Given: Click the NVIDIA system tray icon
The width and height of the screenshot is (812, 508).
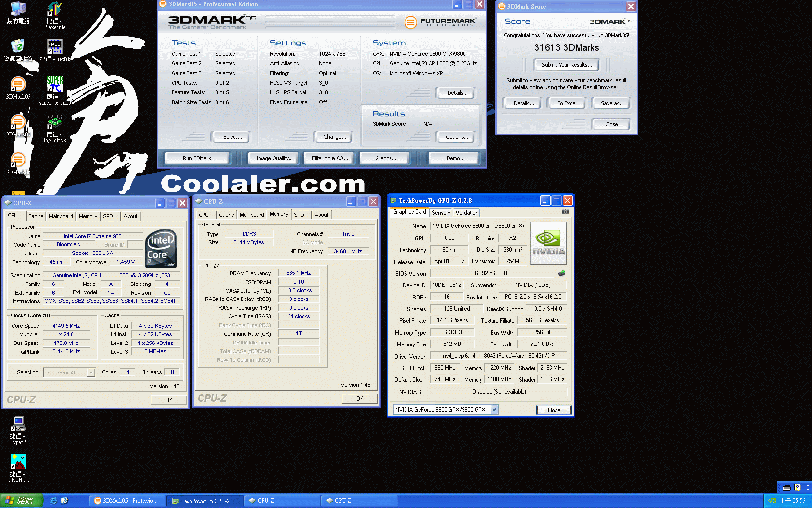Looking at the screenshot, I should 772,501.
